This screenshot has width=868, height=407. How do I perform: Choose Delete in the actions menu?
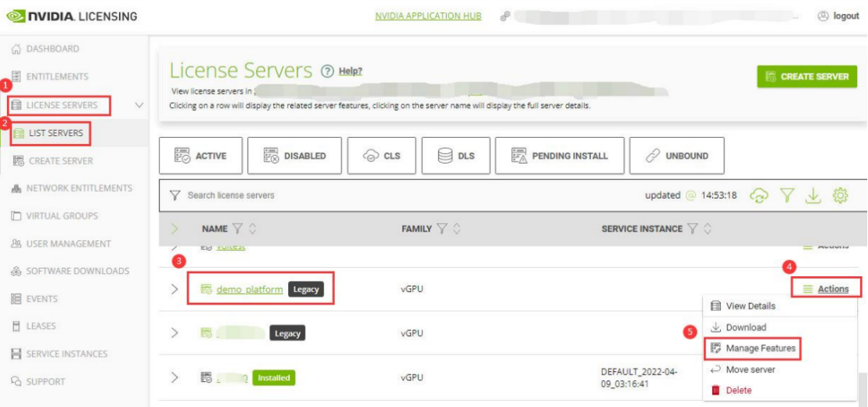click(x=738, y=390)
